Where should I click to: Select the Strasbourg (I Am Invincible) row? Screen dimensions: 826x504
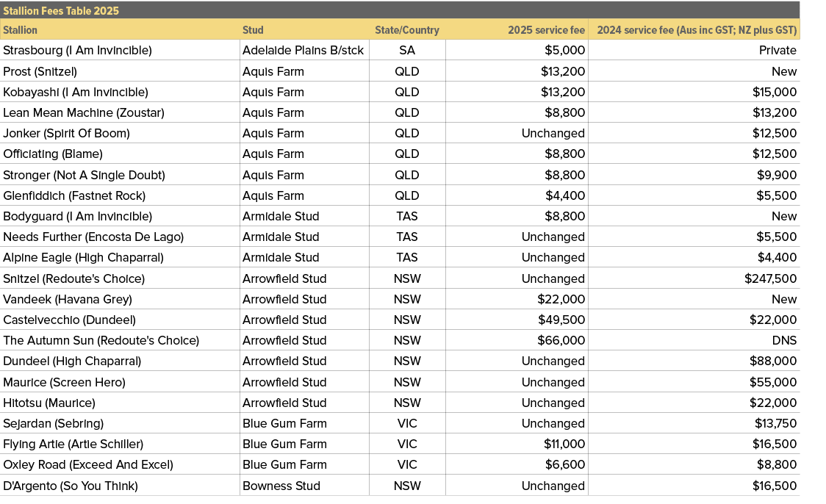(x=77, y=50)
